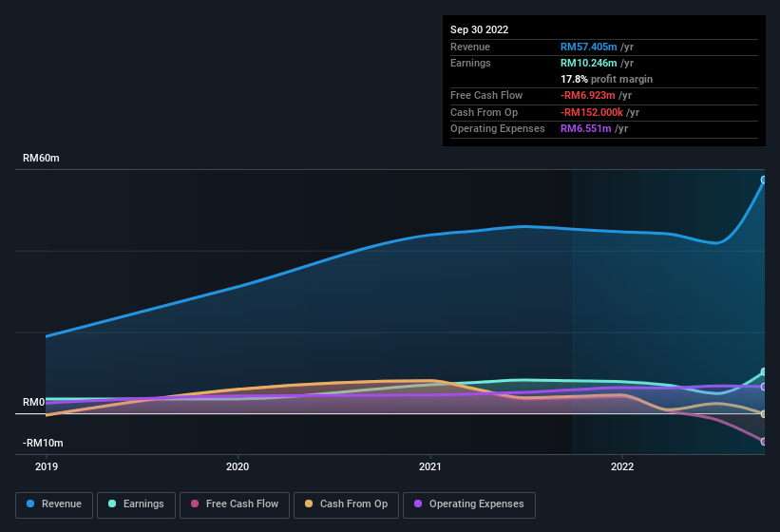Click the RM0 y-axis label
780x532 pixels.
pos(34,402)
